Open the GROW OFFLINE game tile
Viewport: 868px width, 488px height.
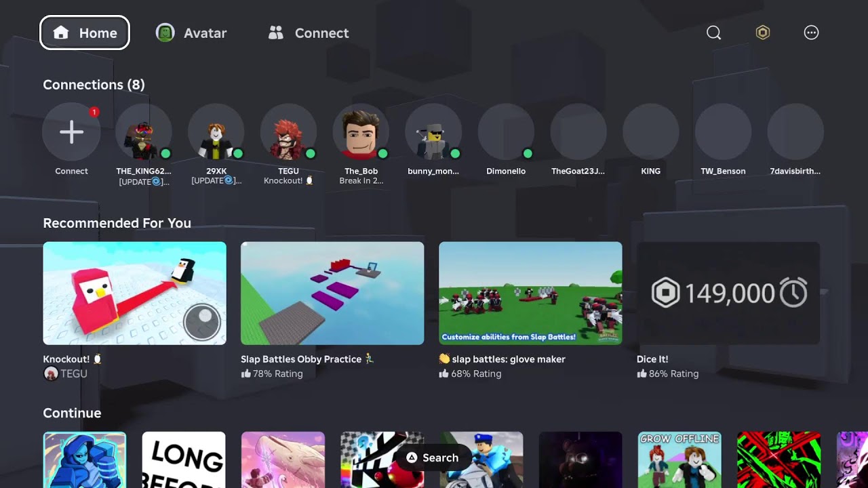click(679, 460)
